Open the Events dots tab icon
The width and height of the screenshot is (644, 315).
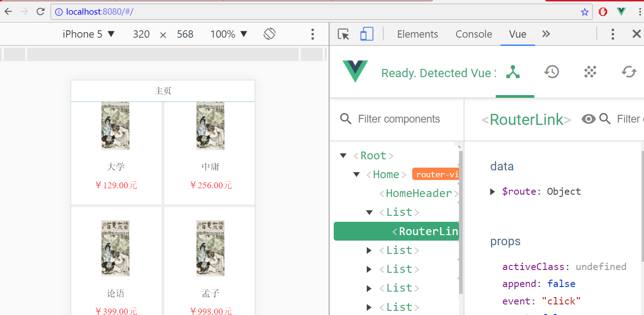pyautogui.click(x=590, y=72)
